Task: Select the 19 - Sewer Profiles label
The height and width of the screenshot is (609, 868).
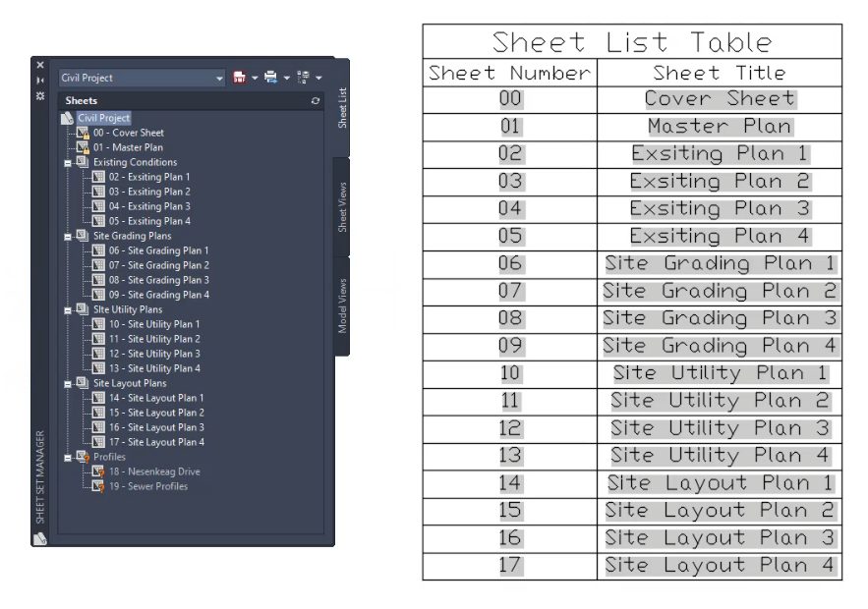Action: pos(148,486)
